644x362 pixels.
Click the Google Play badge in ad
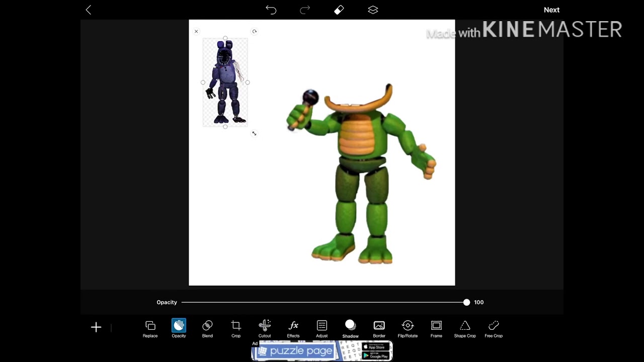[x=376, y=355]
